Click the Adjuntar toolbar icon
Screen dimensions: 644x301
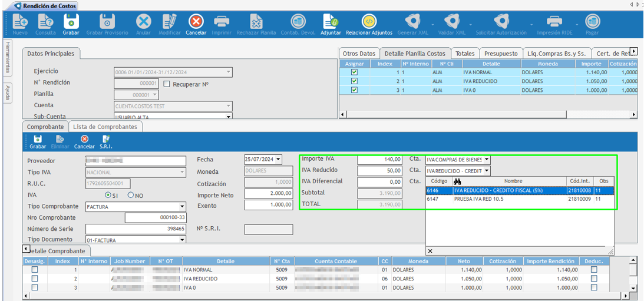coord(331,21)
